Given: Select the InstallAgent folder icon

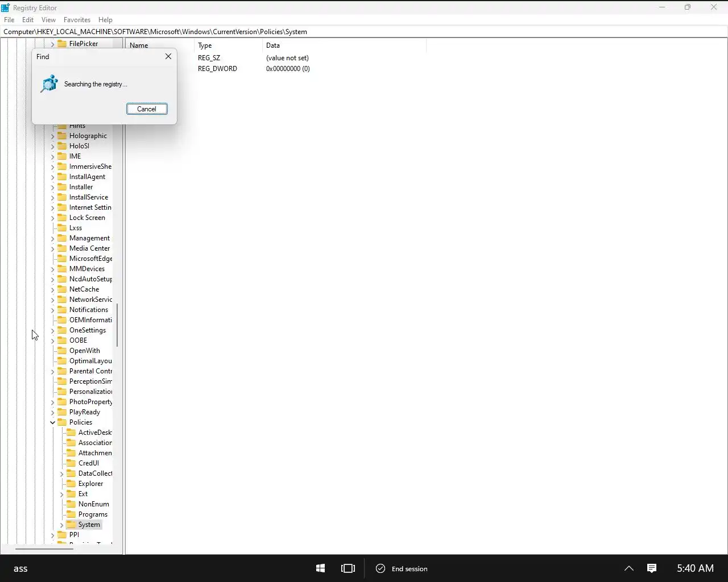Looking at the screenshot, I should point(62,177).
